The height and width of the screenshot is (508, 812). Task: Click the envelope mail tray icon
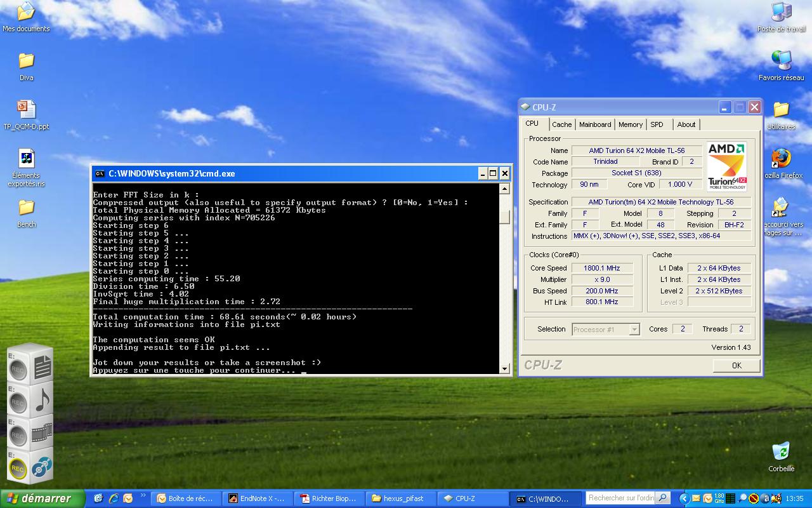pos(696,498)
